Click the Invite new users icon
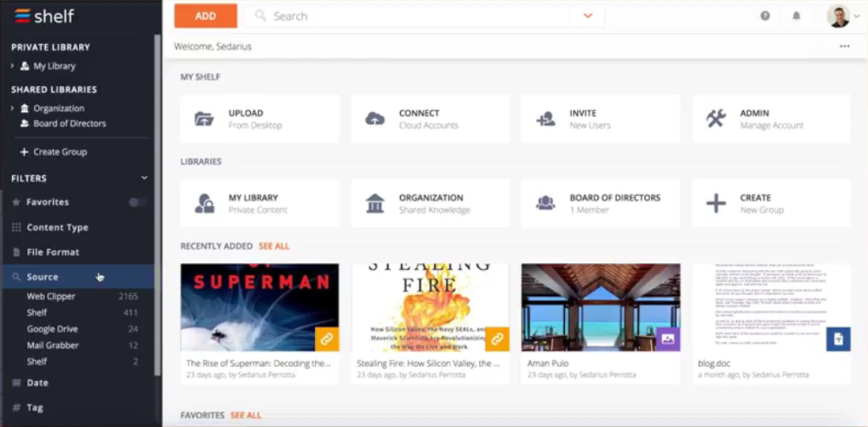 [546, 119]
